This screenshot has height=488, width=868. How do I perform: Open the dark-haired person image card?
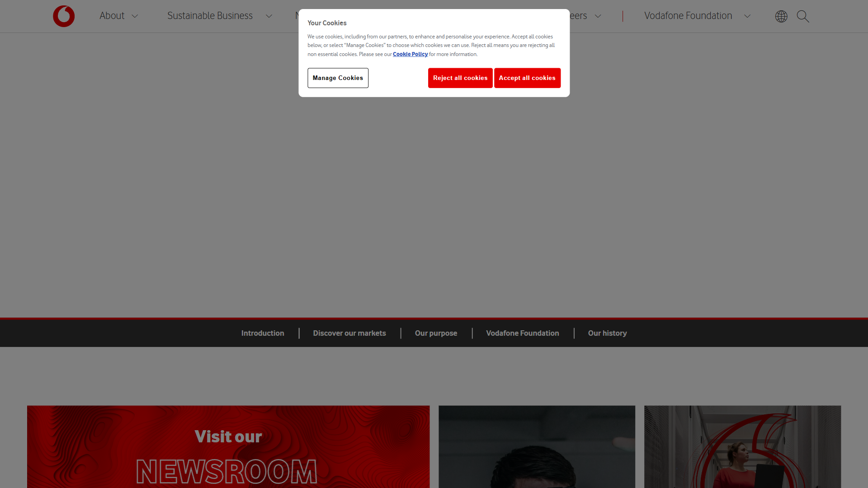[537, 446]
